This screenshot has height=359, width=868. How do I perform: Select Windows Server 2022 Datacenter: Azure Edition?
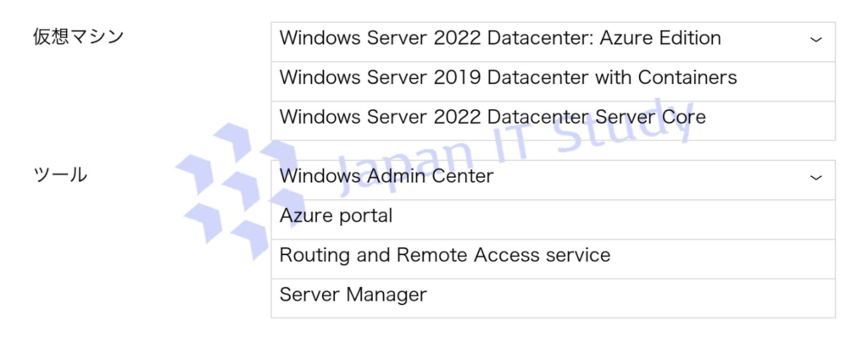click(x=500, y=38)
